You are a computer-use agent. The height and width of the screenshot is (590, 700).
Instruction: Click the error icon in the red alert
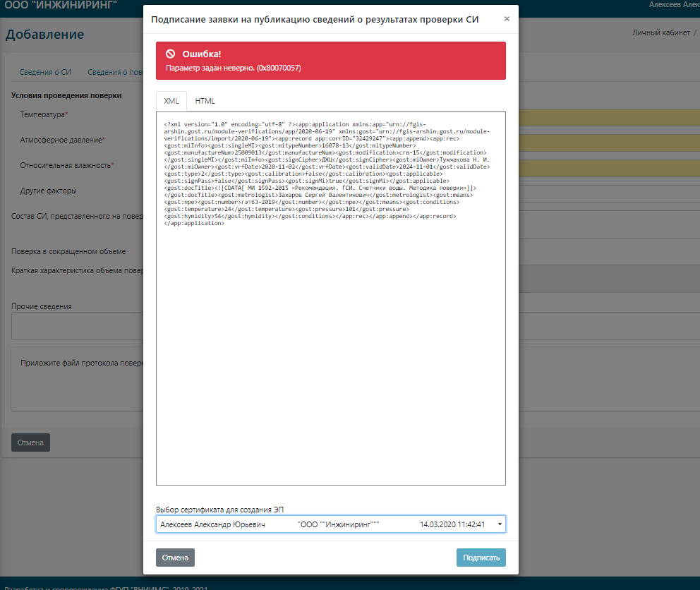coord(170,54)
